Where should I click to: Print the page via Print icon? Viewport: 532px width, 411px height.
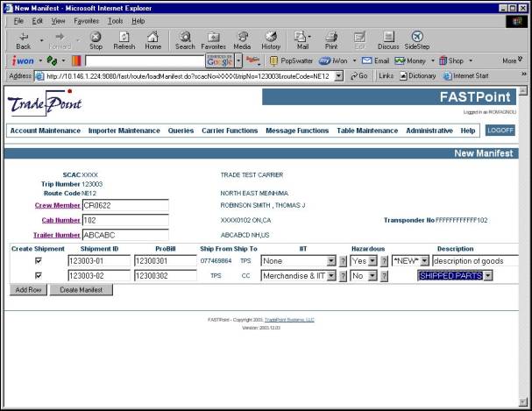point(331,40)
